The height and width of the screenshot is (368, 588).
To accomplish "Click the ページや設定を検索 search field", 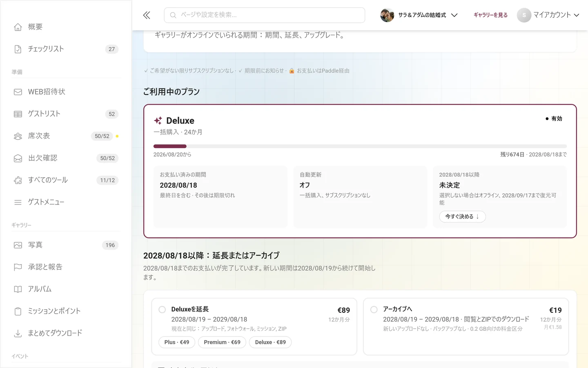I will click(x=265, y=15).
